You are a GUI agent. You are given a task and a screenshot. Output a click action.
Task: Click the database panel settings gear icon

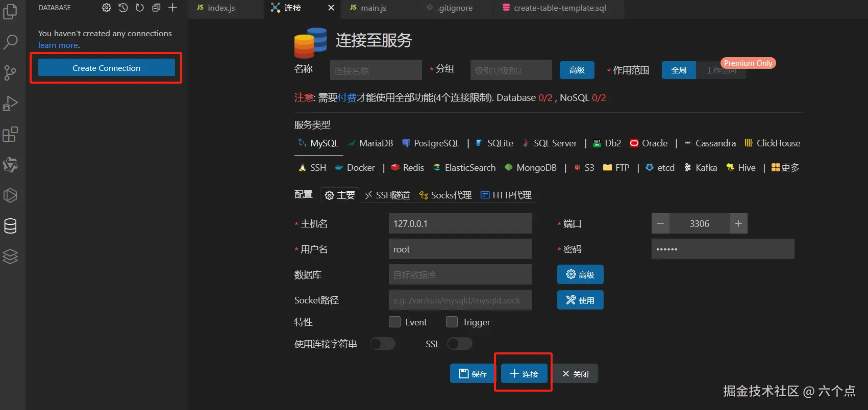[x=106, y=8]
